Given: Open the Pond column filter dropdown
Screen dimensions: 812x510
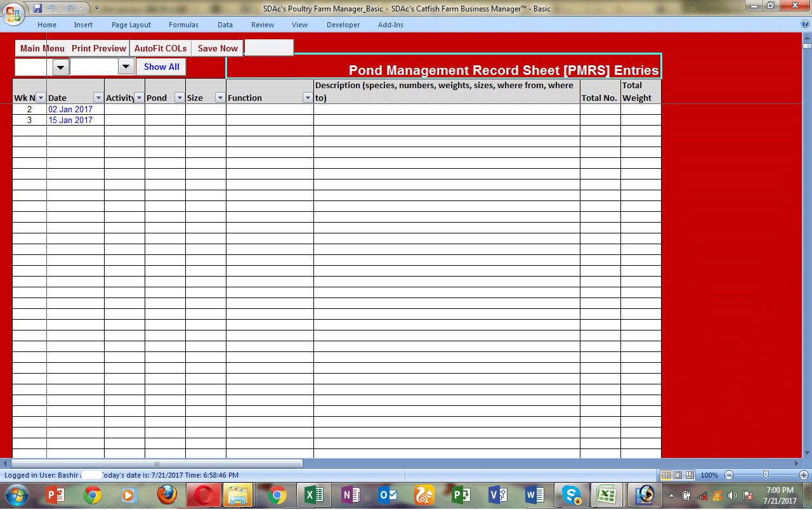Looking at the screenshot, I should coord(180,98).
